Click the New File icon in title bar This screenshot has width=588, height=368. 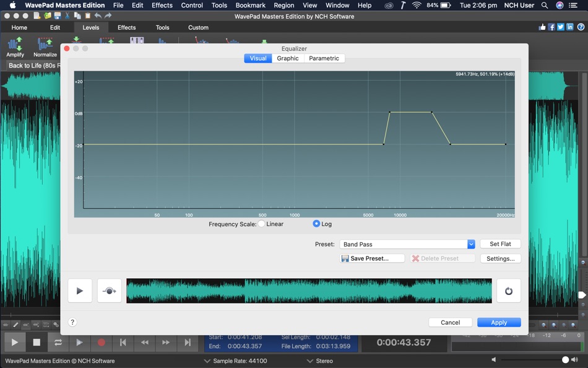point(37,15)
